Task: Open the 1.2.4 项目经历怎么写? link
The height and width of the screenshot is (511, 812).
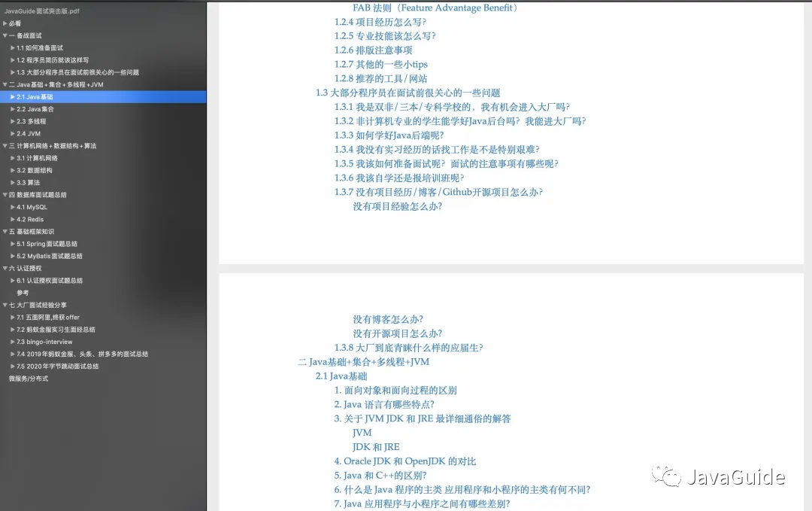Action: pyautogui.click(x=380, y=22)
